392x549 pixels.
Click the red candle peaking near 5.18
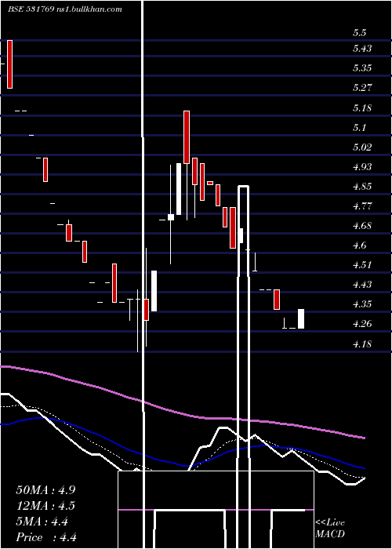click(187, 137)
